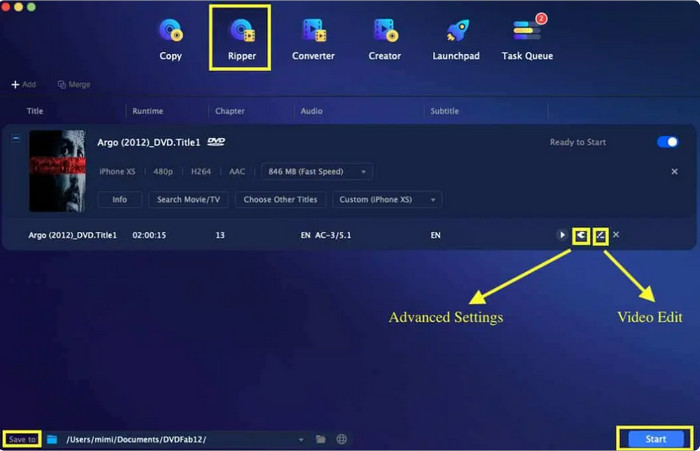700x451 pixels.
Task: Open the Launchpad
Action: tap(456, 39)
